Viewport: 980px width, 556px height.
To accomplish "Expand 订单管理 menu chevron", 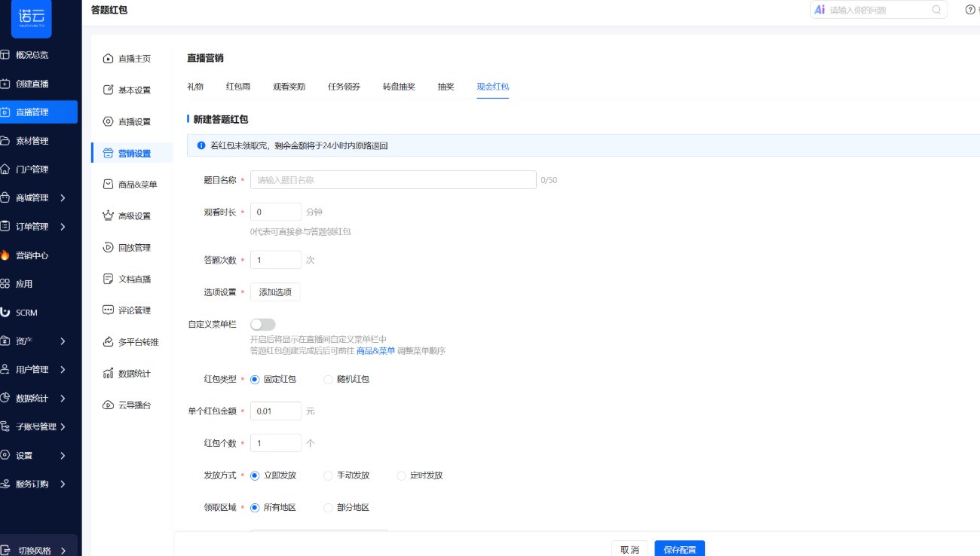I will (63, 227).
